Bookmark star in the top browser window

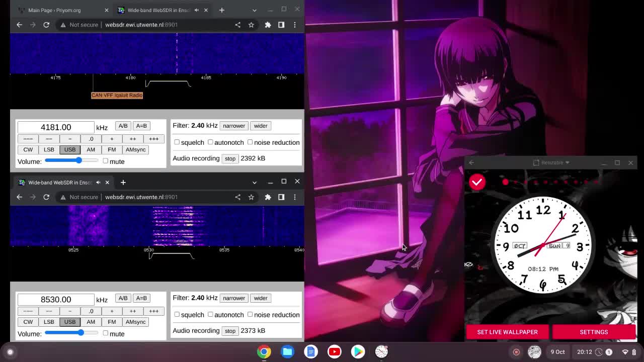pyautogui.click(x=251, y=25)
